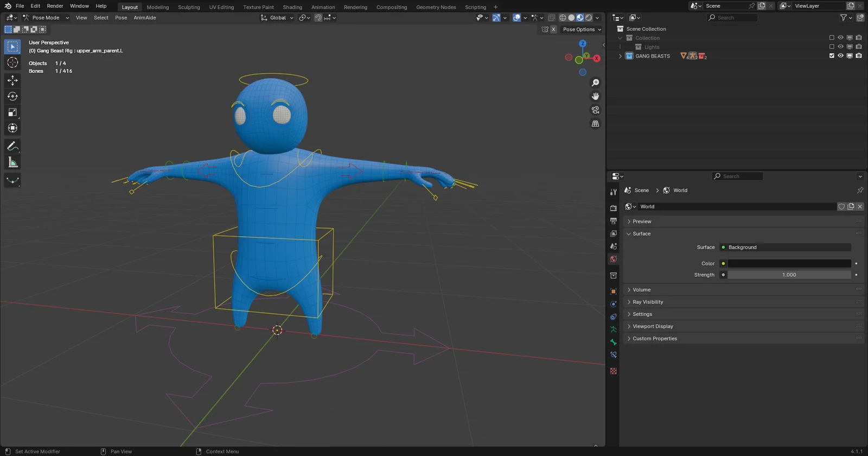868x456 pixels.
Task: Select the Rotate tool
Action: 12,97
